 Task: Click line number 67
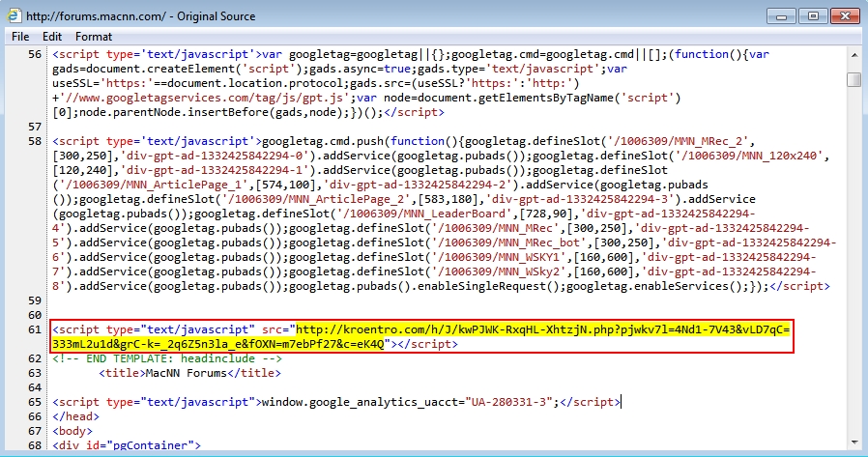coord(35,431)
